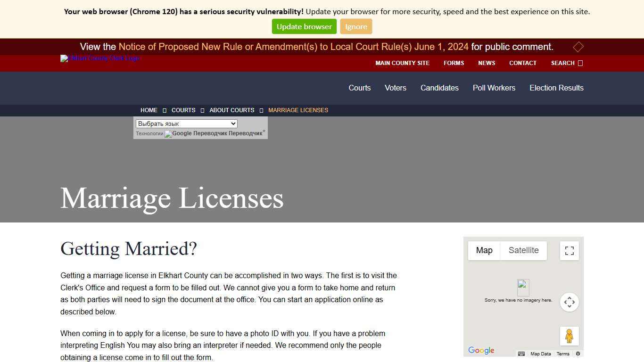Open the Candidates navigation item
644x362 pixels.
point(439,88)
